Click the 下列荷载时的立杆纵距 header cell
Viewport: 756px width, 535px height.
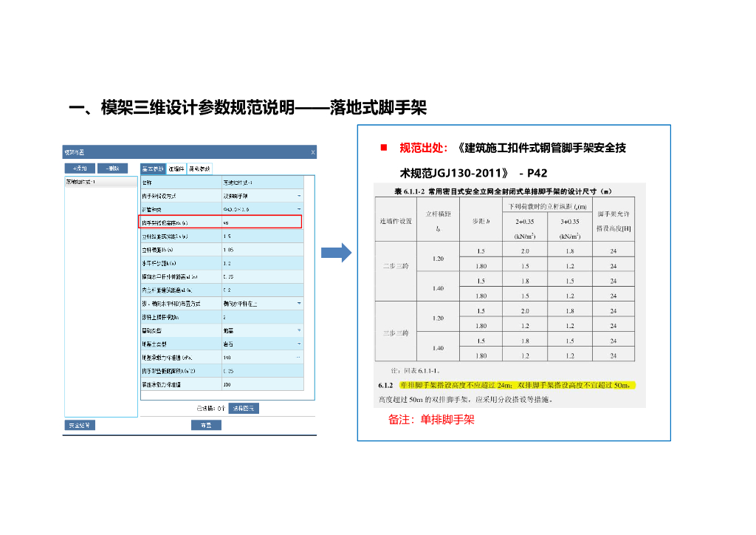[x=547, y=206]
